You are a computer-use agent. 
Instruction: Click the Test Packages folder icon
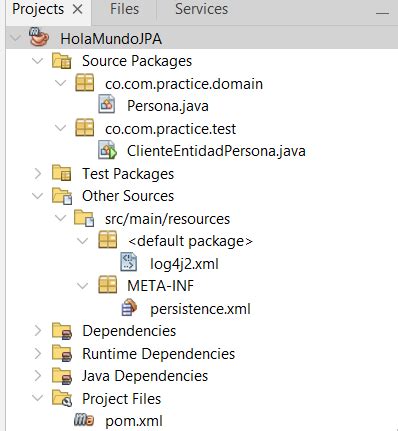[x=62, y=173]
